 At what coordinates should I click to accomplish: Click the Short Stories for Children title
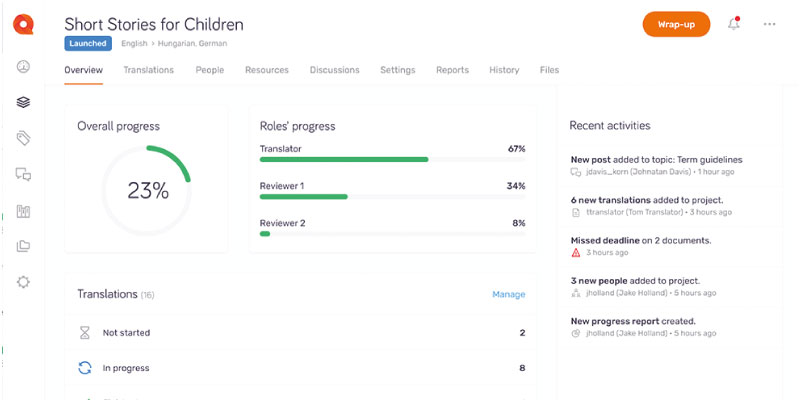tap(154, 24)
